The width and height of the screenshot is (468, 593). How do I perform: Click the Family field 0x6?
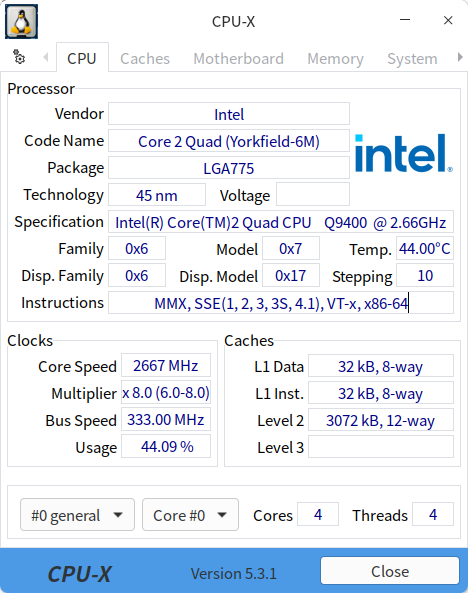[137, 248]
